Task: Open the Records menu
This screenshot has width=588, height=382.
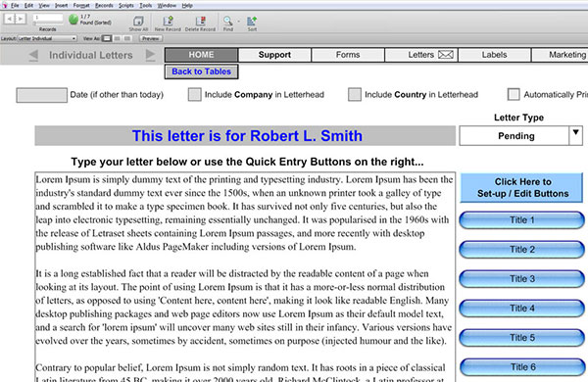Action: [x=104, y=5]
